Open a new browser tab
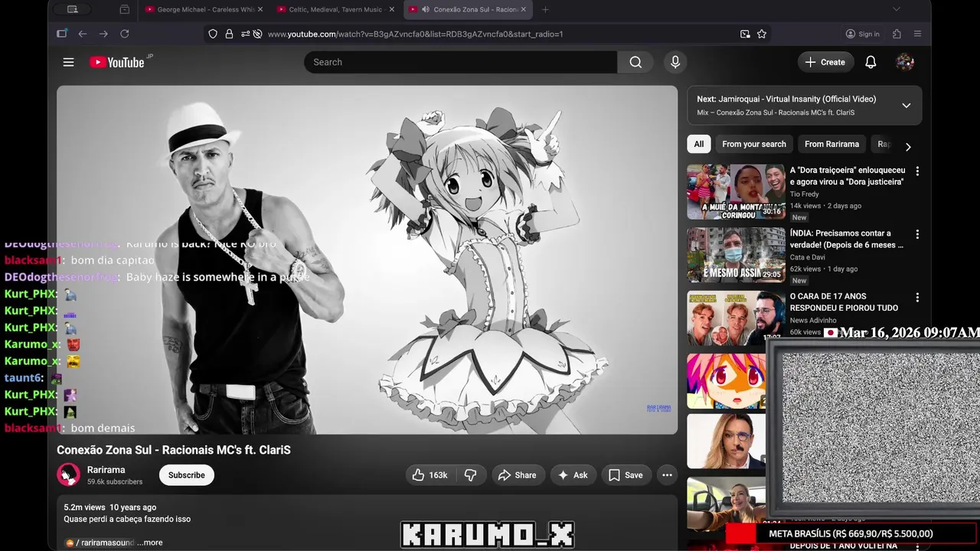Image resolution: width=980 pixels, height=551 pixels. 545,9
